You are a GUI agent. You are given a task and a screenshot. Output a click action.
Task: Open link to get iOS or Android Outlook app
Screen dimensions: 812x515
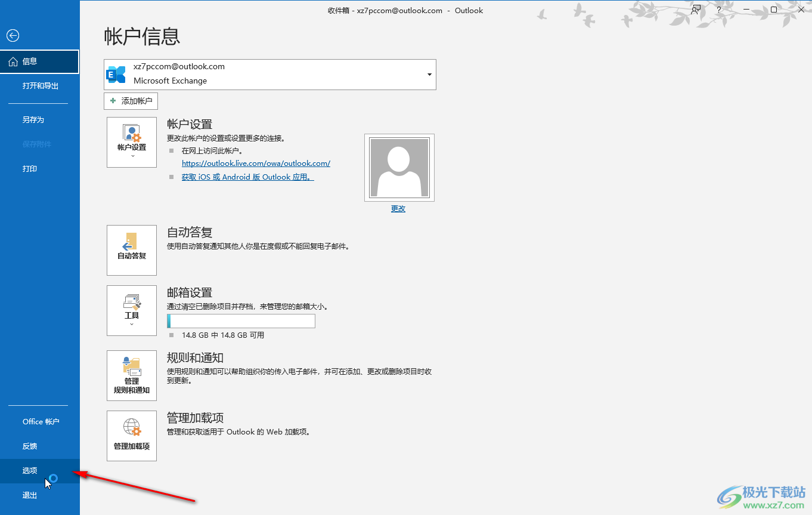(x=247, y=177)
